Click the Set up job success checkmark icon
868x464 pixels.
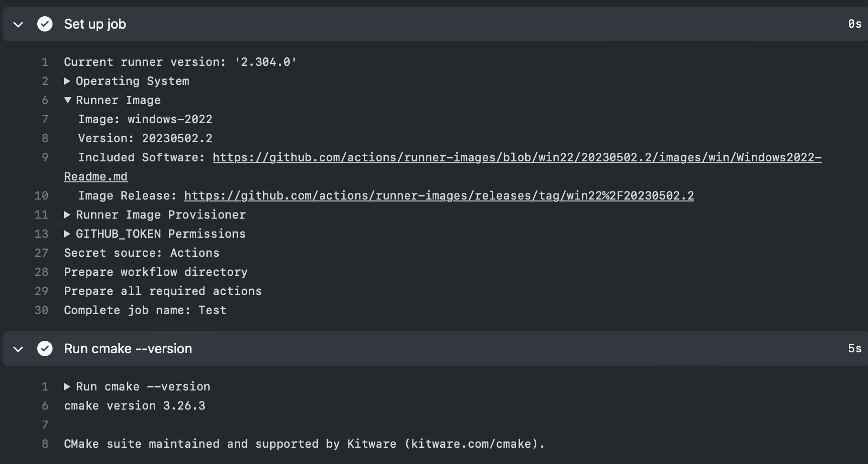pos(45,24)
